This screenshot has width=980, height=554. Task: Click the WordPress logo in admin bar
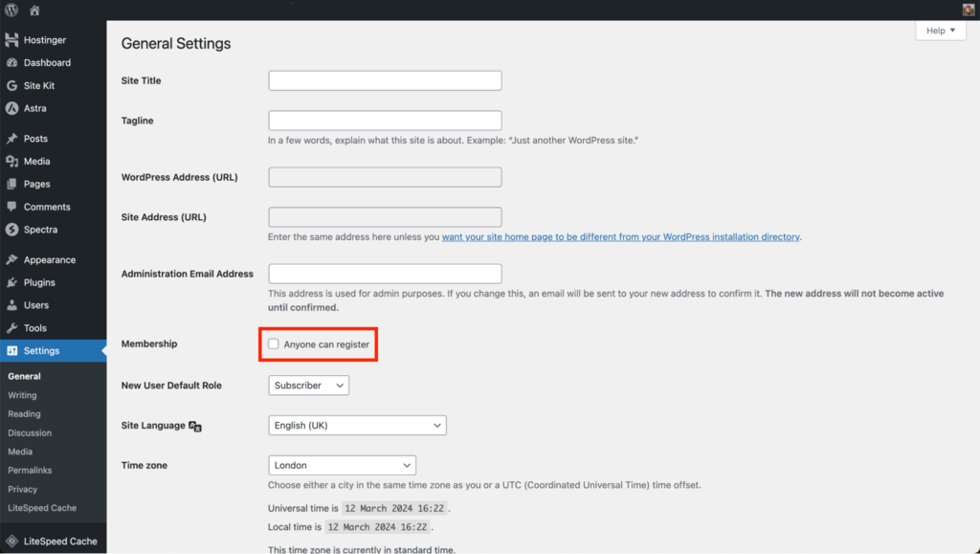11,10
